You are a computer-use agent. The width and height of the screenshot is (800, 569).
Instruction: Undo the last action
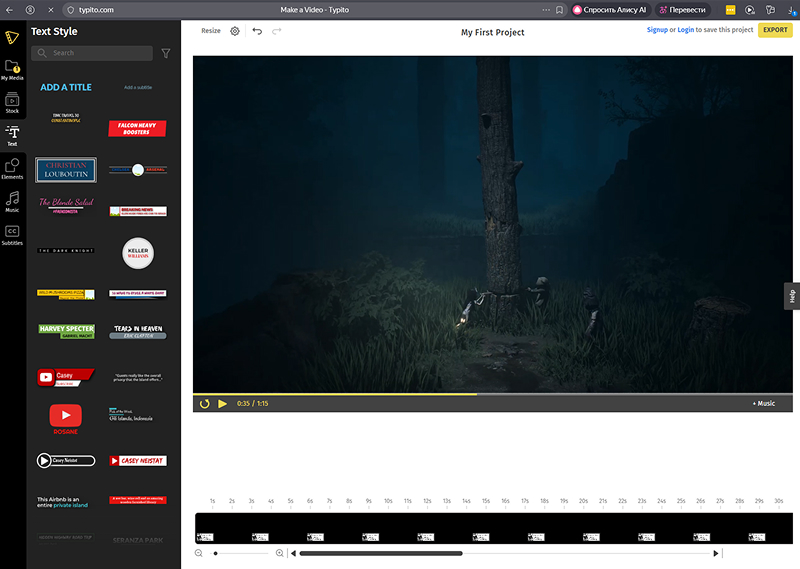(257, 31)
